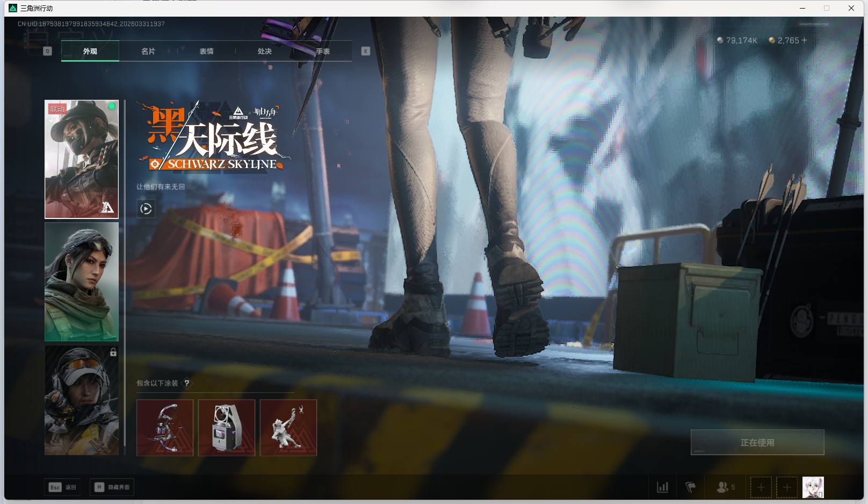Viewport: 868px width, 504px height.
Task: Click the 包含以下涂装 label
Action: point(157,383)
